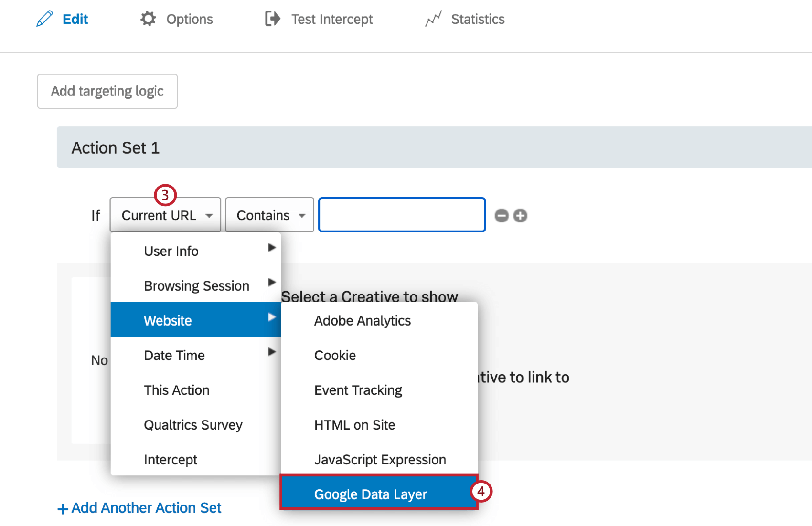The height and width of the screenshot is (526, 812).
Task: Remove condition with the minus icon
Action: click(x=502, y=215)
